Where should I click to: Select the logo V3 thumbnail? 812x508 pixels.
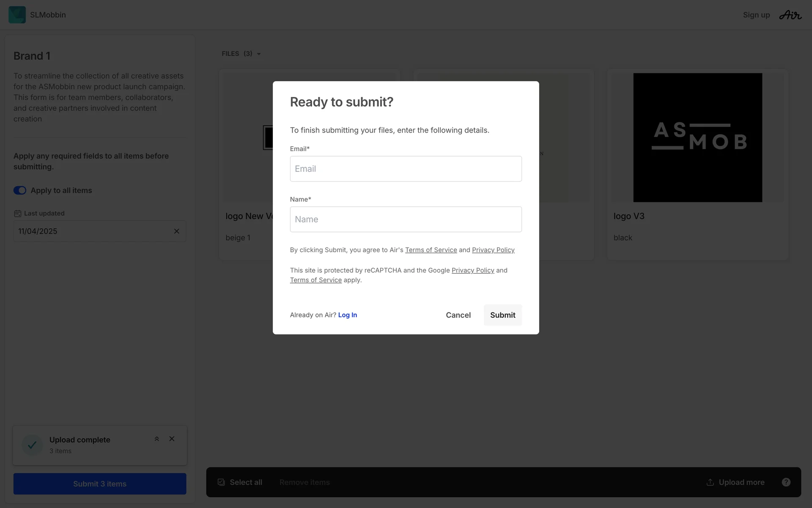[697, 138]
